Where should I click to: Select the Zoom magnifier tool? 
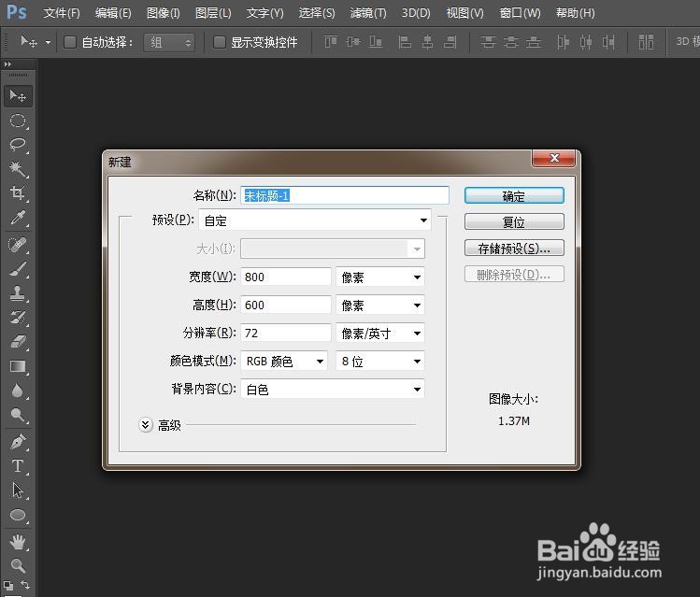pyautogui.click(x=18, y=566)
